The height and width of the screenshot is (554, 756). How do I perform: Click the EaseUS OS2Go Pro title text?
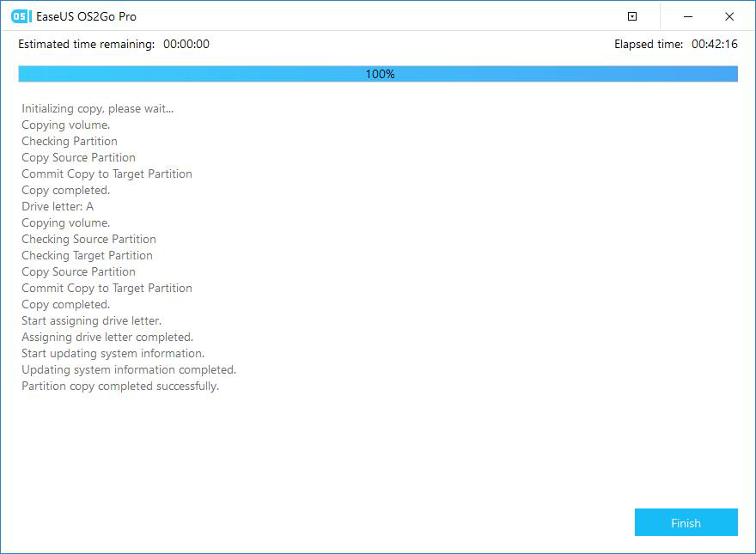pyautogui.click(x=87, y=16)
